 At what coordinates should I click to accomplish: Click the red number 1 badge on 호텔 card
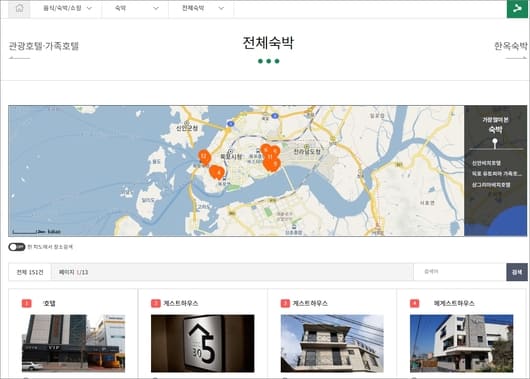click(27, 303)
